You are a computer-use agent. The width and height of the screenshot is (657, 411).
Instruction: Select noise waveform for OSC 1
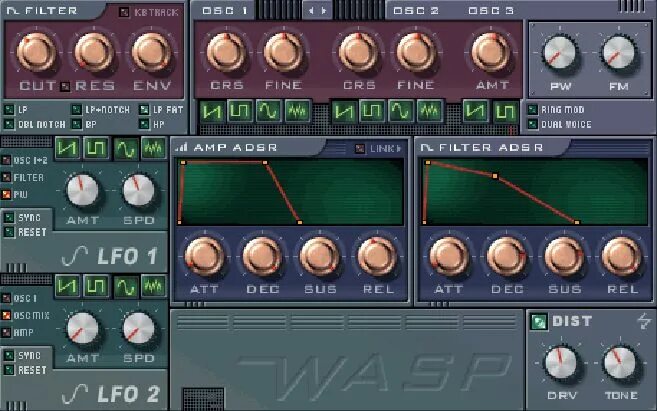tap(297, 112)
